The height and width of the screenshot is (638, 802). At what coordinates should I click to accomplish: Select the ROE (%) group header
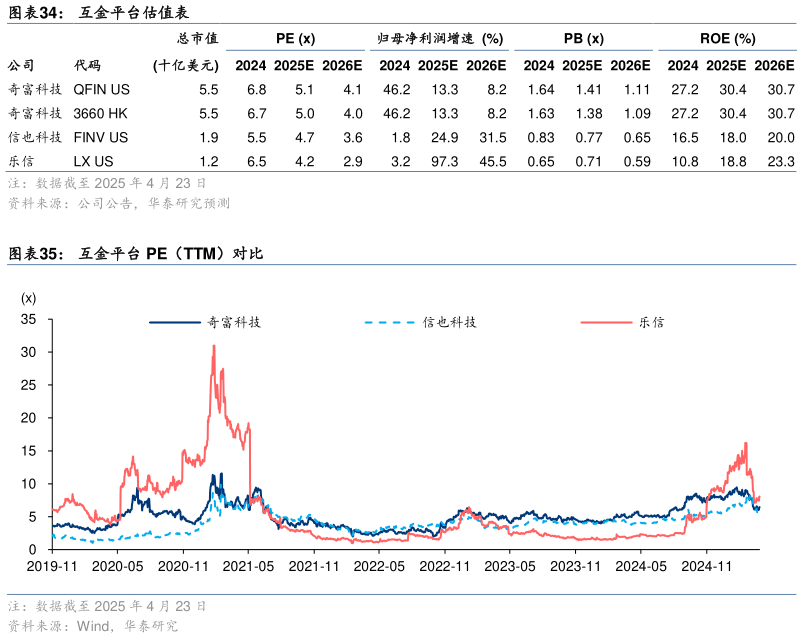[x=728, y=38]
